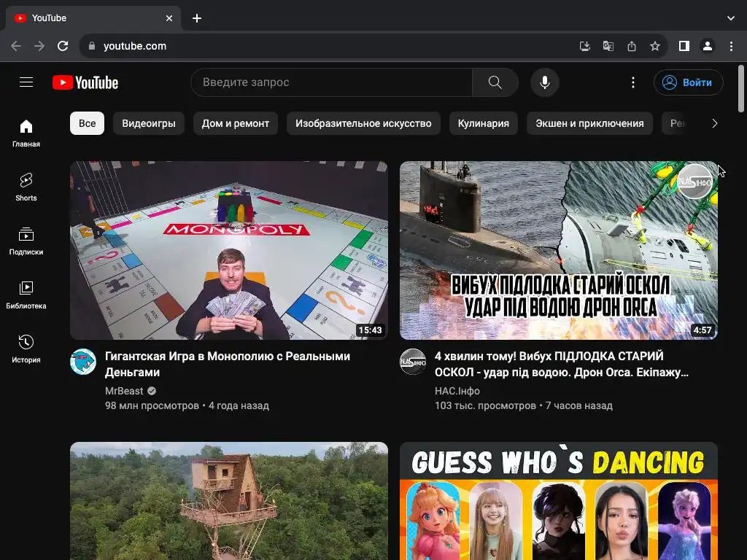The image size is (747, 560).
Task: Open История in sidebar
Action: tap(26, 349)
